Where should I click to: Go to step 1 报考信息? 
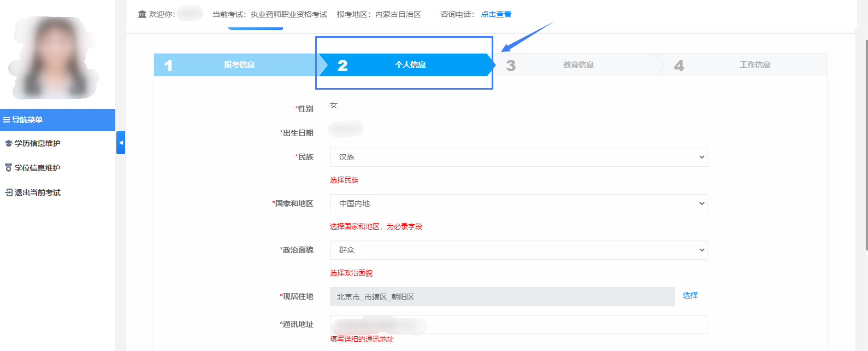[x=239, y=65]
